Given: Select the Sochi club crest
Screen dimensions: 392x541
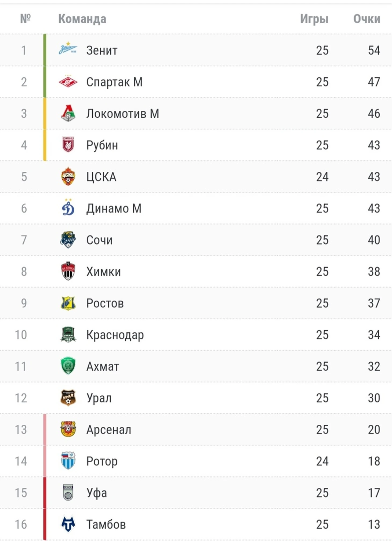Looking at the screenshot, I should pyautogui.click(x=68, y=239).
